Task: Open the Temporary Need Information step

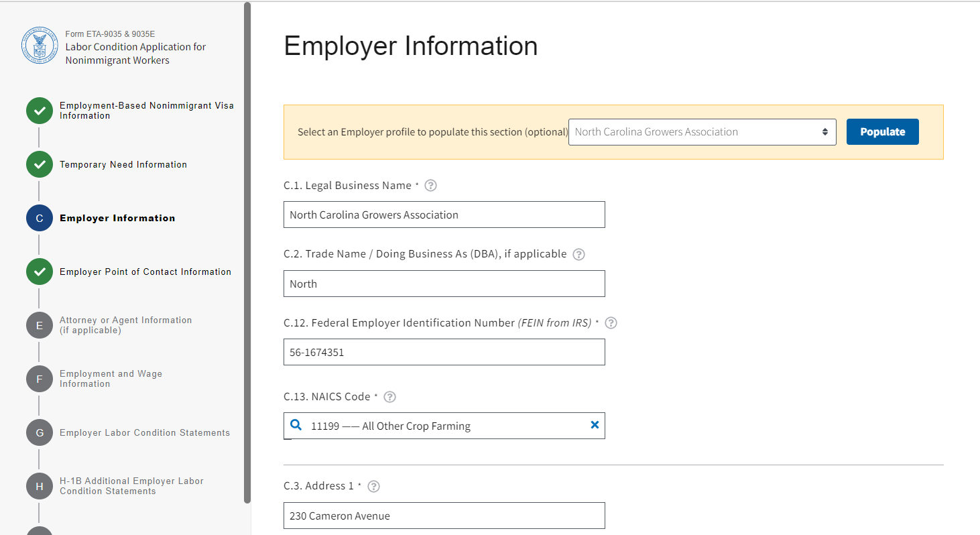Action: [123, 165]
